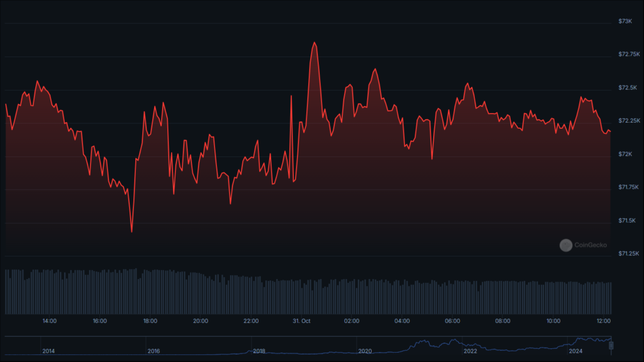This screenshot has height=362, width=644.
Task: Click the 08:00 time axis label
Action: pos(502,321)
